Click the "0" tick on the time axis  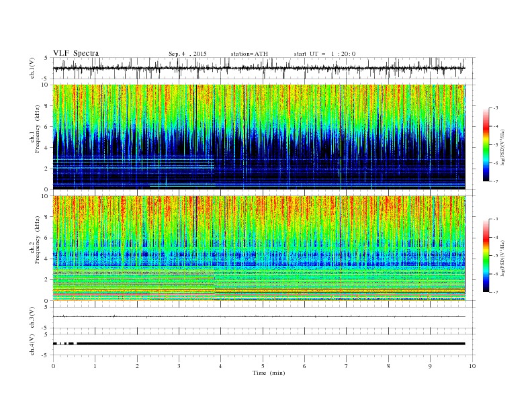53,366
